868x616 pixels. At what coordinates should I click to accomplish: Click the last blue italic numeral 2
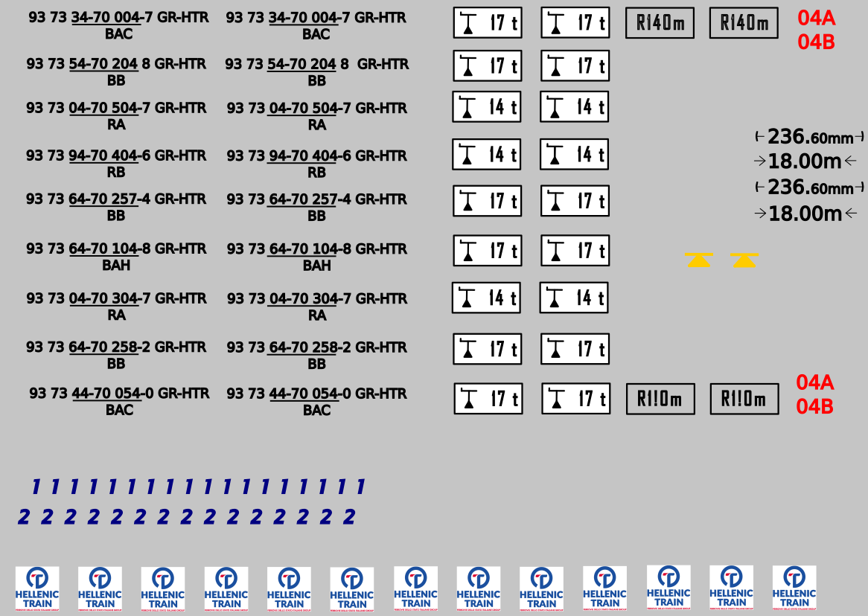coord(349,517)
